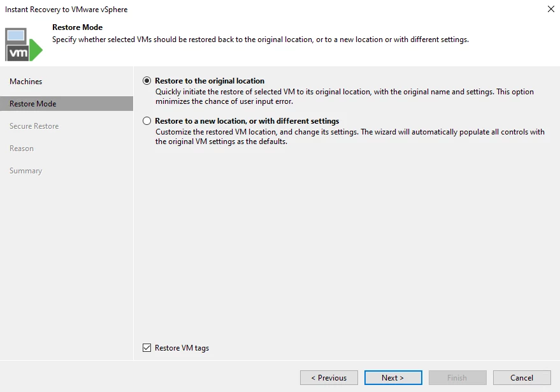Click 'Restore to a new location' label text
The image size is (560, 392).
(x=247, y=121)
